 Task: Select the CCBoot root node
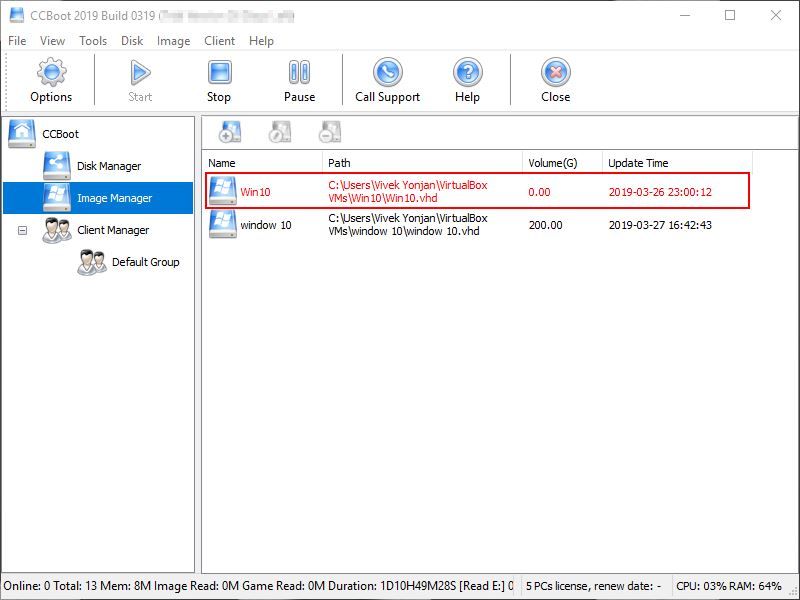(x=60, y=134)
